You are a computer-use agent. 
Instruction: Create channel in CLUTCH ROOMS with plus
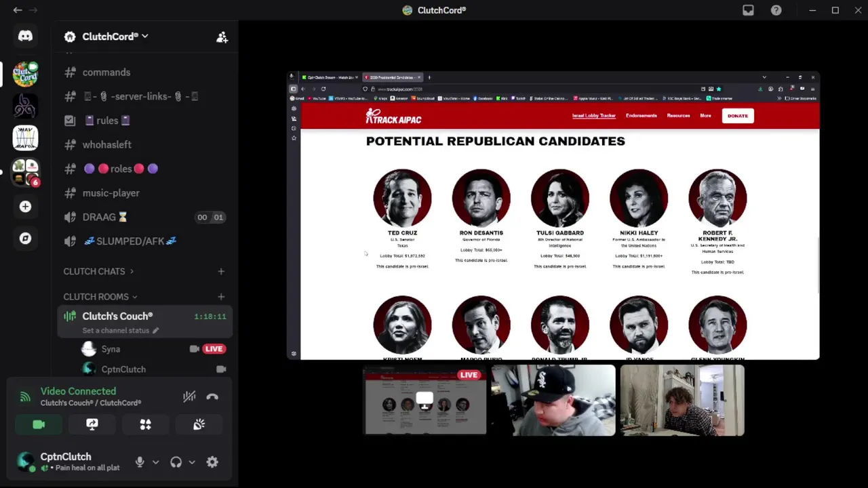click(221, 297)
